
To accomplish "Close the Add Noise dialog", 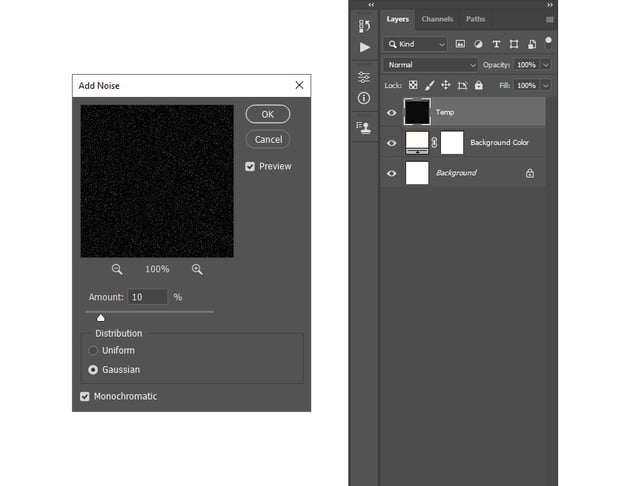I will pyautogui.click(x=299, y=85).
